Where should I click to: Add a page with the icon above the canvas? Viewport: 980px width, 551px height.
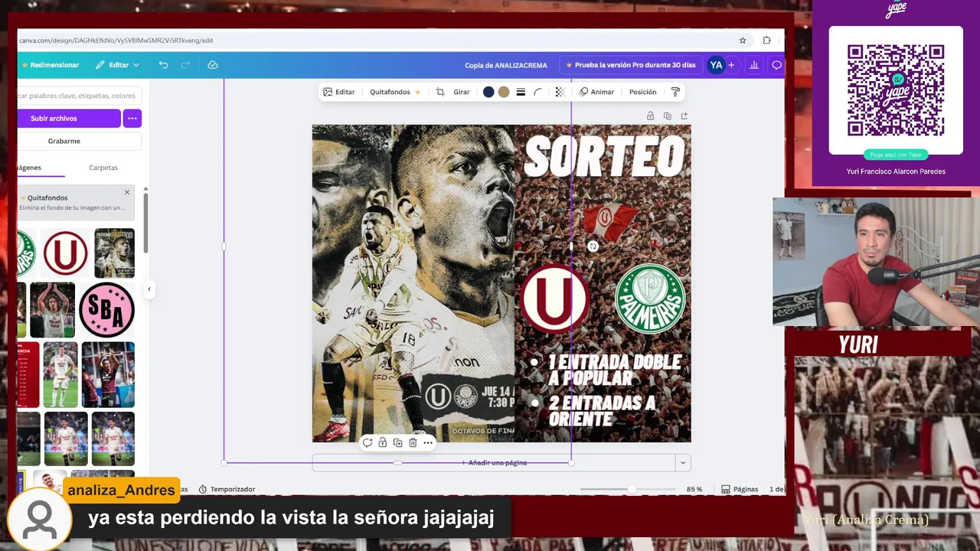[684, 116]
